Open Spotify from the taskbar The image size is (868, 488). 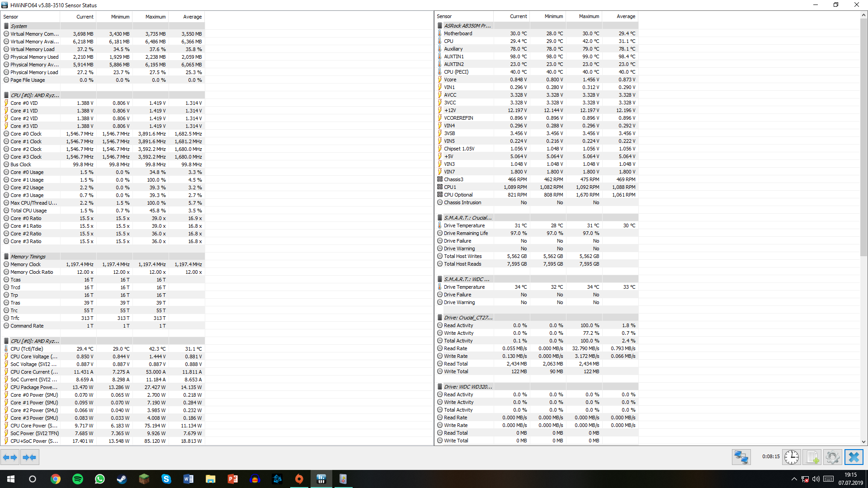point(78,479)
